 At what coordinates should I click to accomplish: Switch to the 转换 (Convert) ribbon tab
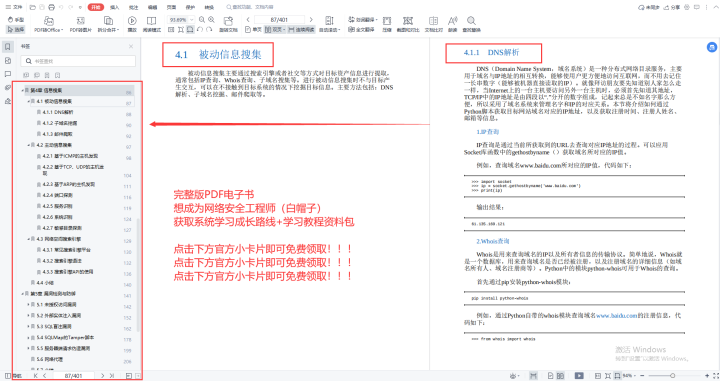pyautogui.click(x=209, y=7)
